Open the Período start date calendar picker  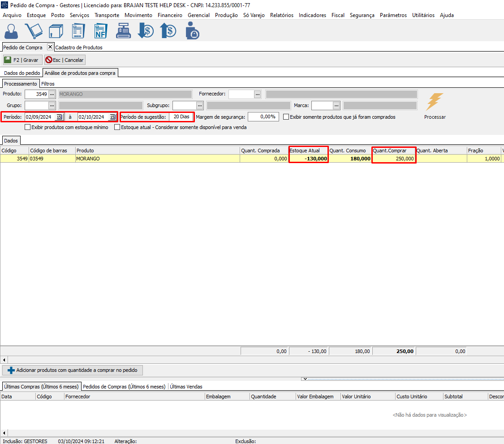tap(59, 117)
